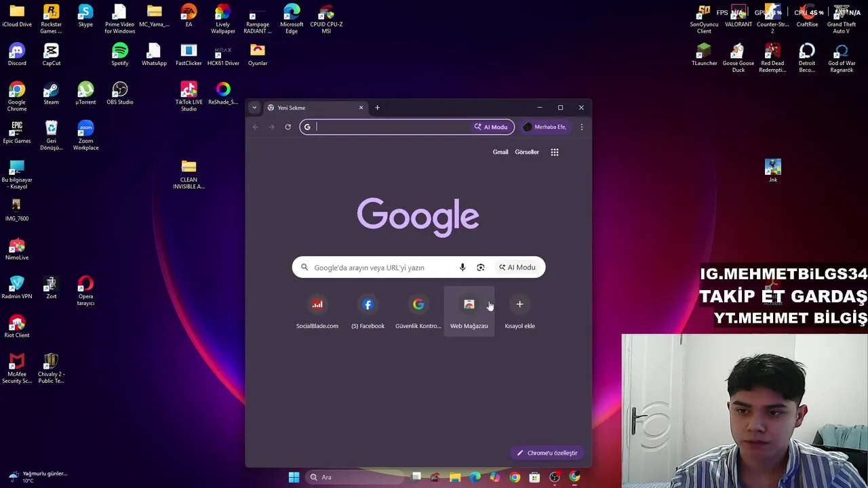Click AI Modu in the address bar

pos(492,127)
